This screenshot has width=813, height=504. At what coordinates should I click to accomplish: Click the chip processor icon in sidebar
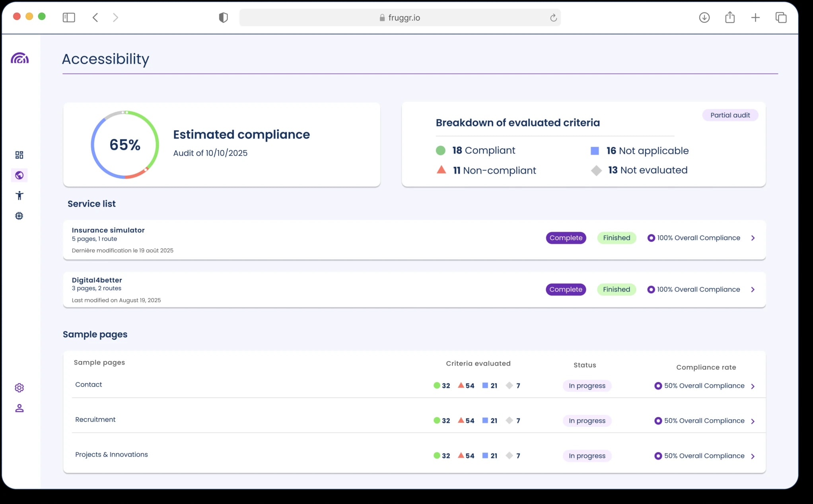tap(19, 216)
